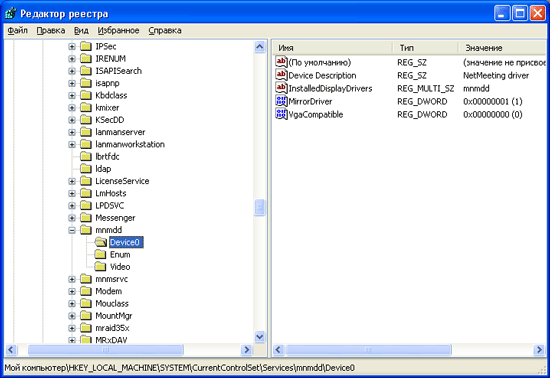Viewport: 550px width, 378px height.
Task: Click the Mouclass folder icon
Action: 86,304
